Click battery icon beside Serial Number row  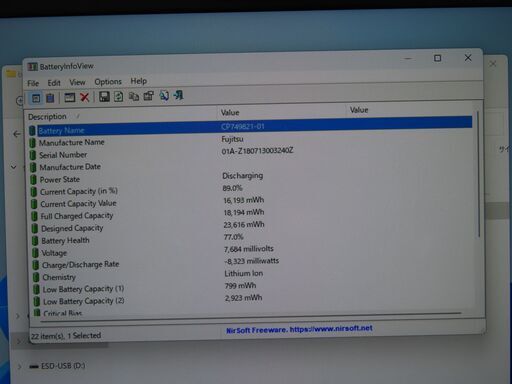33,155
